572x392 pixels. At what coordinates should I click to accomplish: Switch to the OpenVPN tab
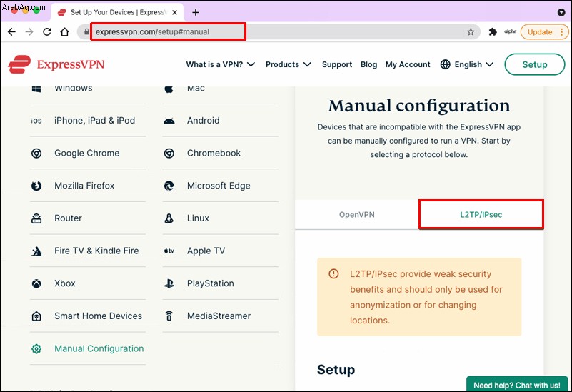click(x=357, y=215)
